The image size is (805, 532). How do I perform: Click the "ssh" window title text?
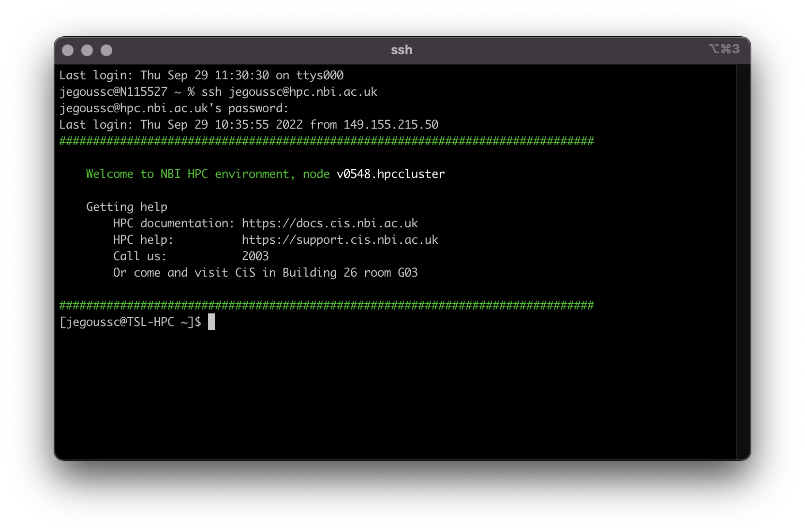click(402, 50)
